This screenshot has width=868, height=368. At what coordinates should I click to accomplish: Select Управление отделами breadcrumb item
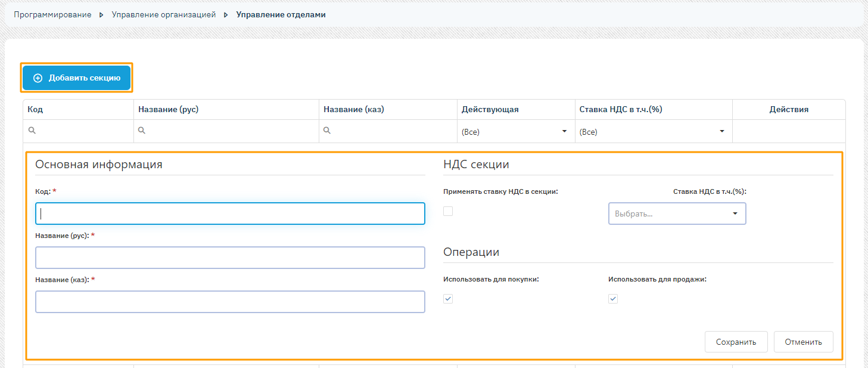coord(281,14)
